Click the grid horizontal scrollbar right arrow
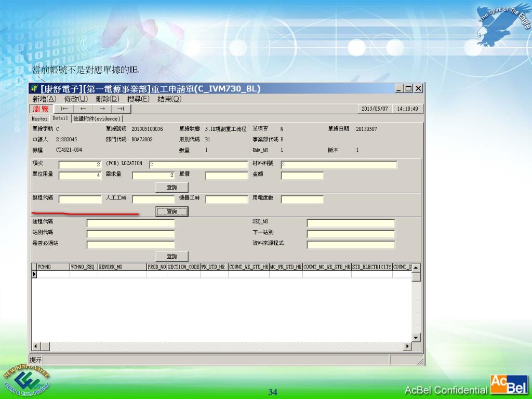Screen dimensions: 532x399 (x=407, y=347)
